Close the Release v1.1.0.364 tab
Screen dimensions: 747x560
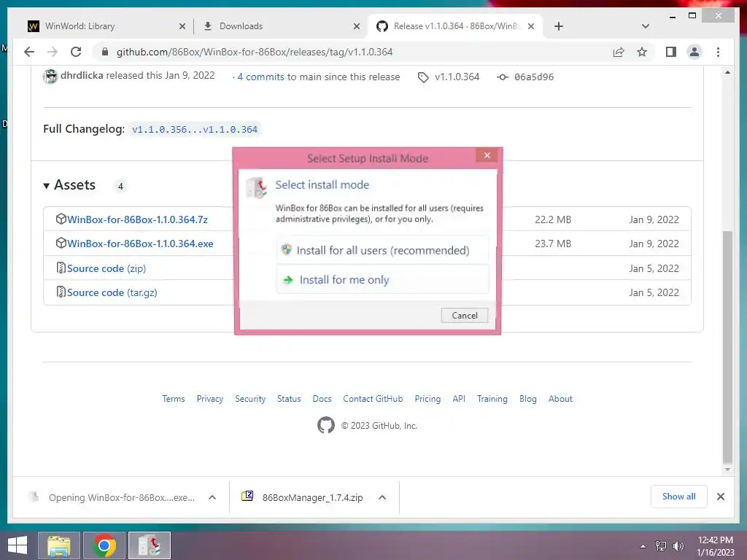531,27
